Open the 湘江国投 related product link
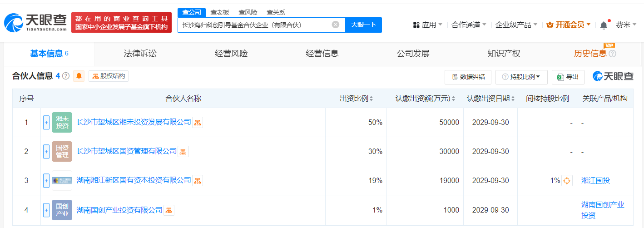Image resolution: width=644 pixels, height=228 pixels. pyautogui.click(x=595, y=181)
